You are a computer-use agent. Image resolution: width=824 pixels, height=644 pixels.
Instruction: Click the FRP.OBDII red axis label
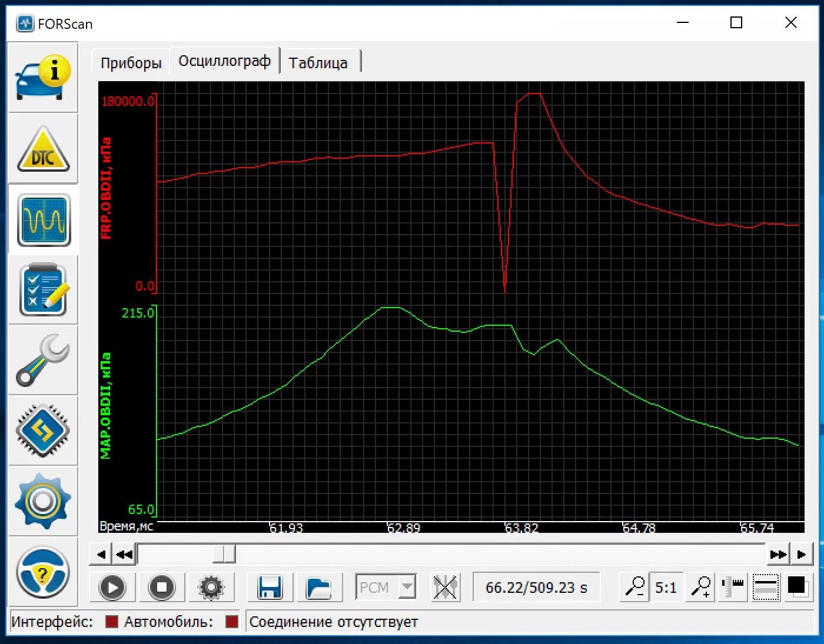pyautogui.click(x=106, y=188)
